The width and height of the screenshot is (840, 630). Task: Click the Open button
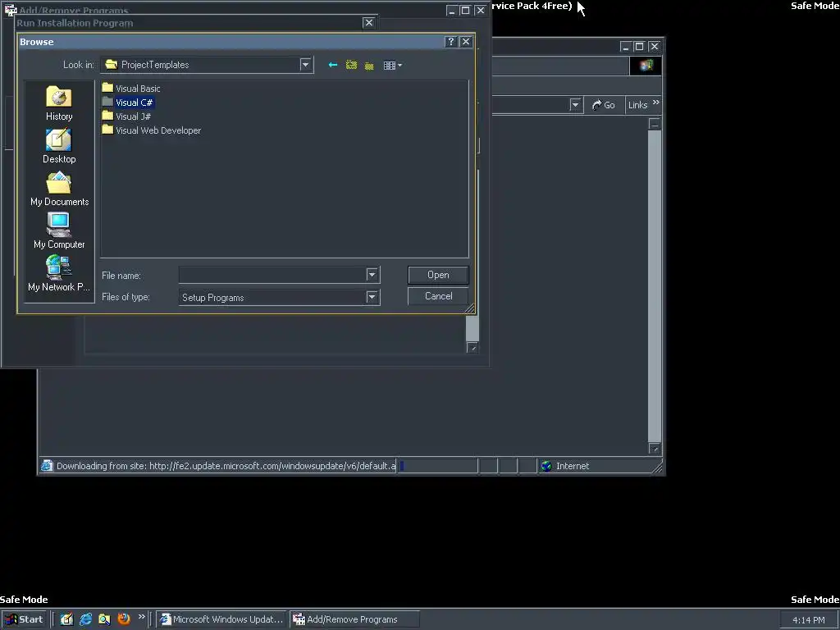[438, 275]
